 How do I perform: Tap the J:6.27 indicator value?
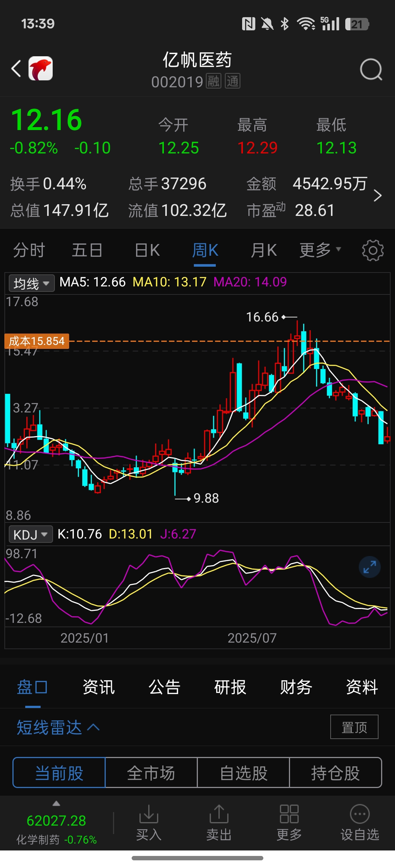click(178, 534)
